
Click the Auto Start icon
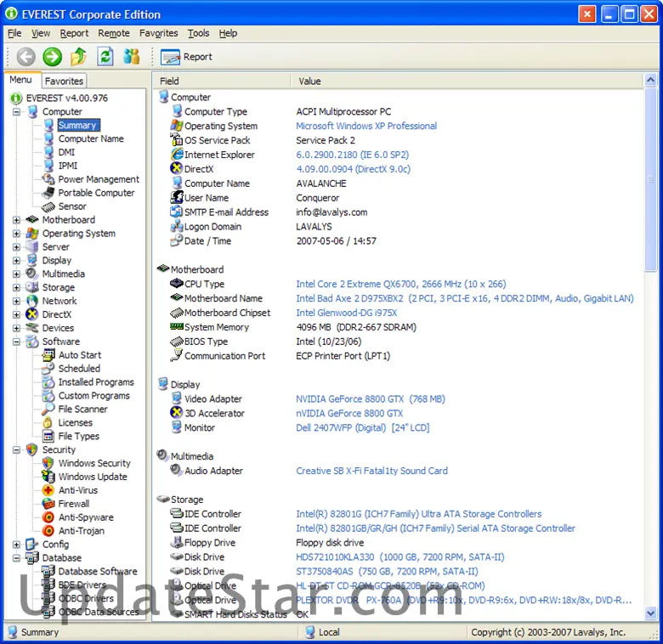tap(48, 355)
